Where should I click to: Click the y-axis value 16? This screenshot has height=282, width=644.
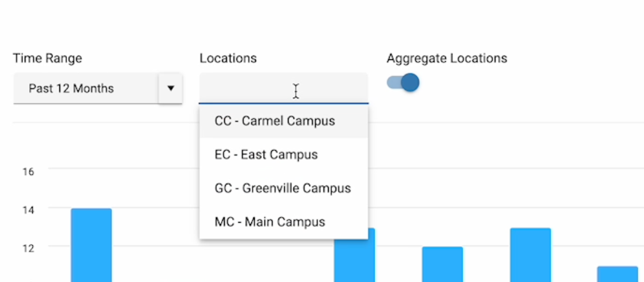tap(28, 171)
